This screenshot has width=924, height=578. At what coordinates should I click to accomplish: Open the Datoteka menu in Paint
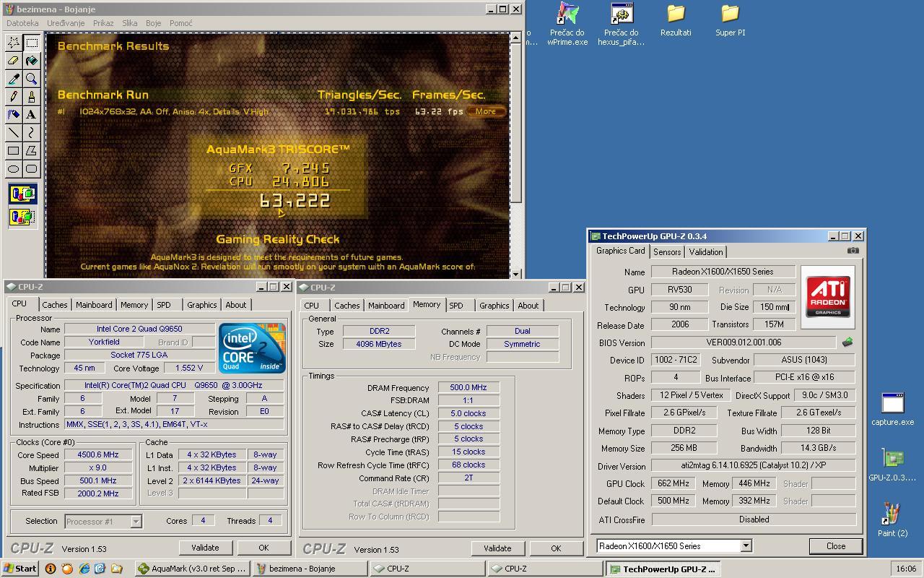point(22,23)
